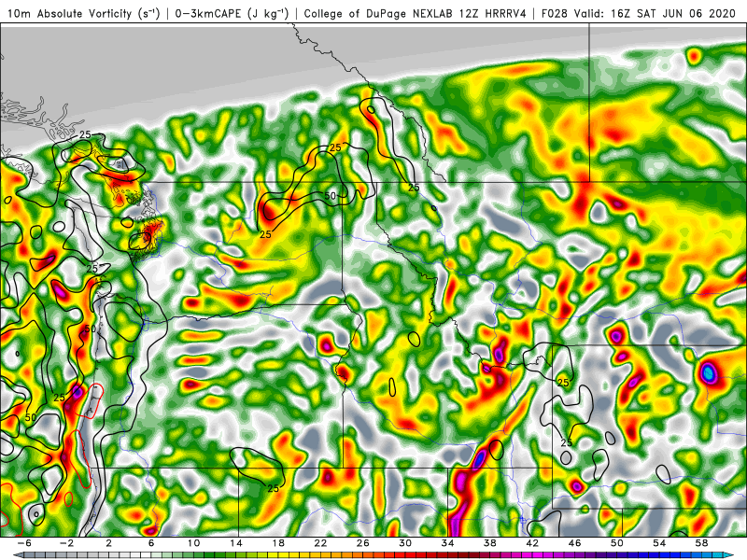
Task: Click the 42 tick label on color scale
Action: (x=532, y=543)
